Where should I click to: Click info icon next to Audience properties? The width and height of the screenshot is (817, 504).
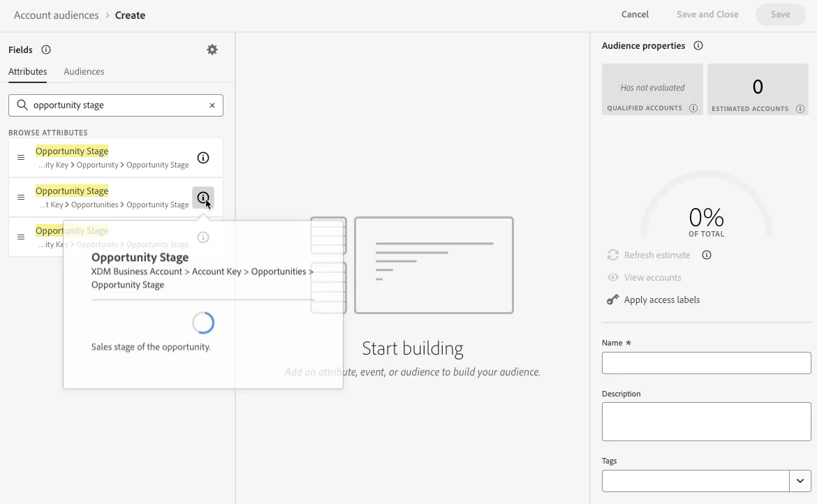(x=698, y=45)
